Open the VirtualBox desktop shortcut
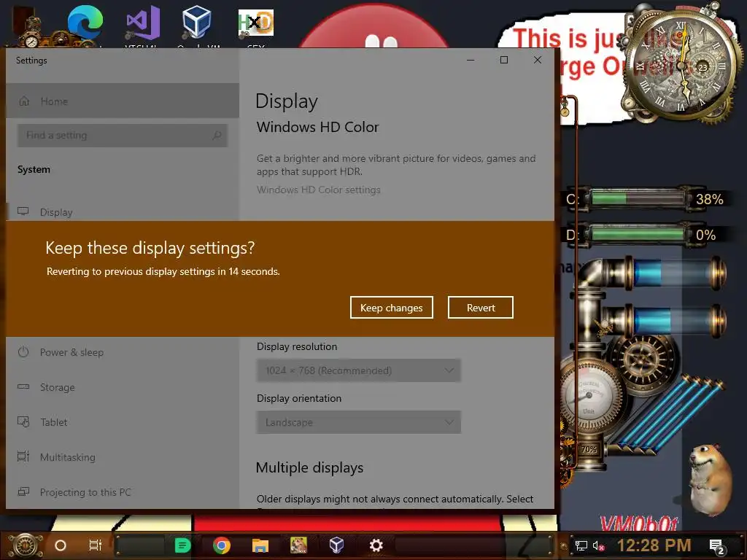This screenshot has width=747, height=560. pyautogui.click(x=196, y=23)
